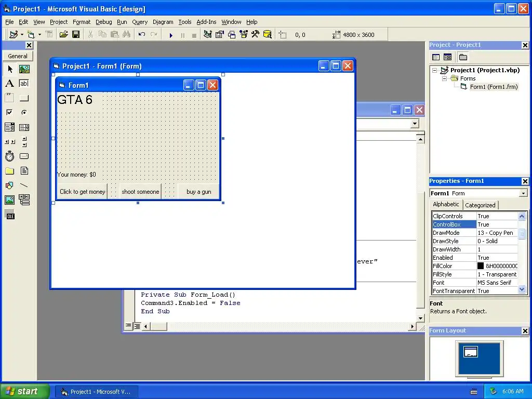Select the Font property row

(x=475, y=283)
